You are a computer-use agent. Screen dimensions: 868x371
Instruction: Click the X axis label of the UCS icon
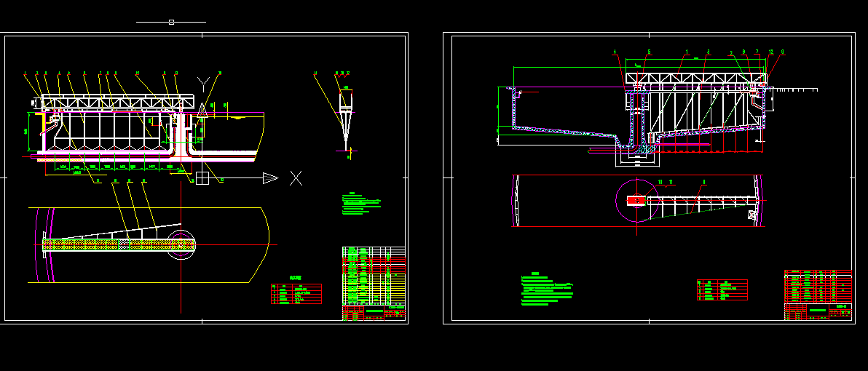(x=296, y=178)
